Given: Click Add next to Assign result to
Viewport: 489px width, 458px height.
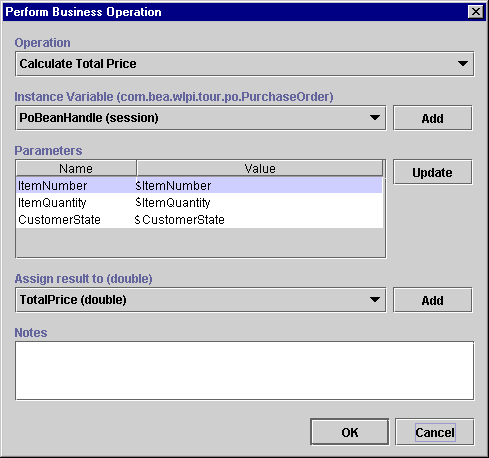Looking at the screenshot, I should [433, 300].
